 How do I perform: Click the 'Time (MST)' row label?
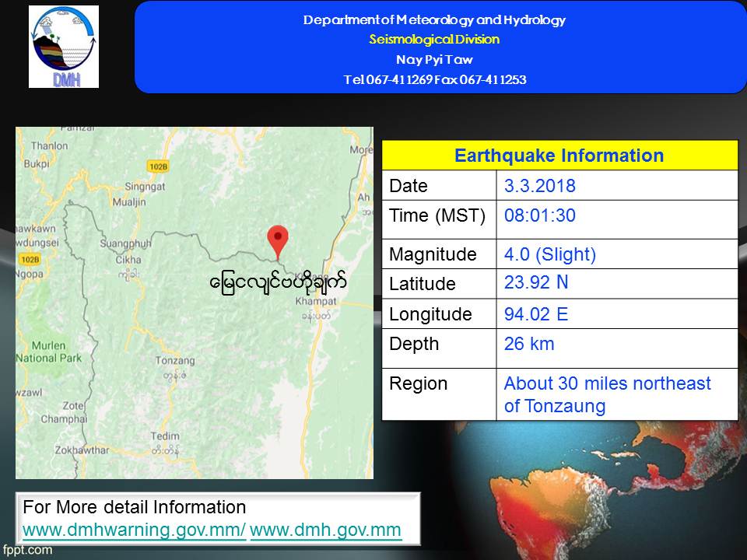pyautogui.click(x=437, y=215)
